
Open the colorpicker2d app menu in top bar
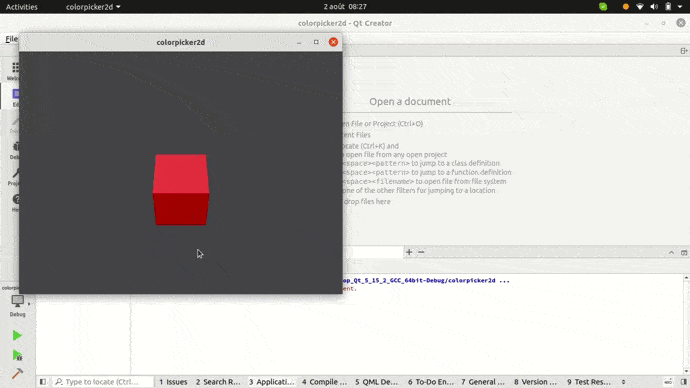(93, 7)
